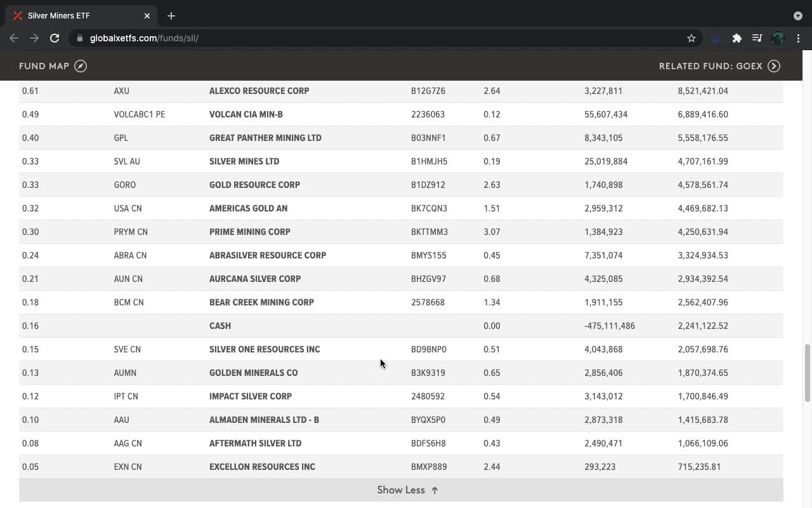This screenshot has height=508, width=812.
Task: Click ticker AUN CN
Action: pyautogui.click(x=128, y=279)
